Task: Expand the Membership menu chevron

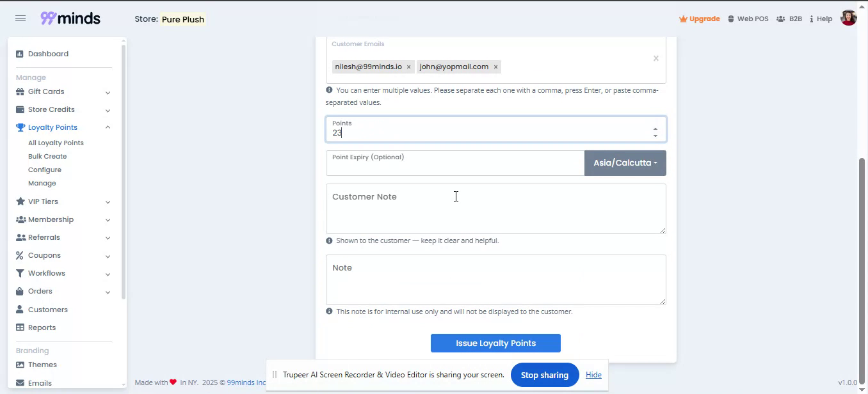Action: point(108,220)
